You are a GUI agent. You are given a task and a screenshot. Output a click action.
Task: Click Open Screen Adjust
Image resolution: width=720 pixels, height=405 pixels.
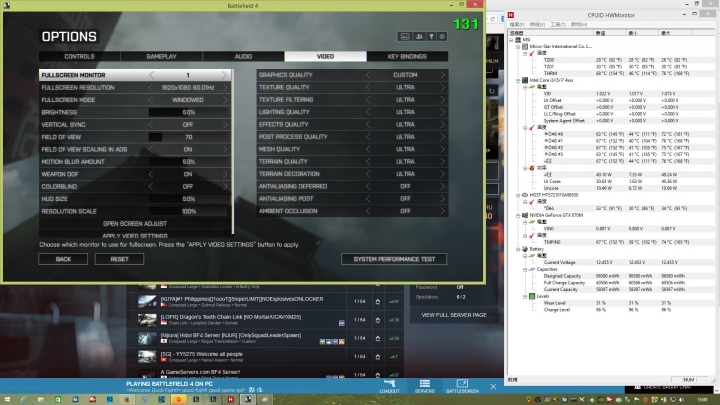(x=135, y=224)
